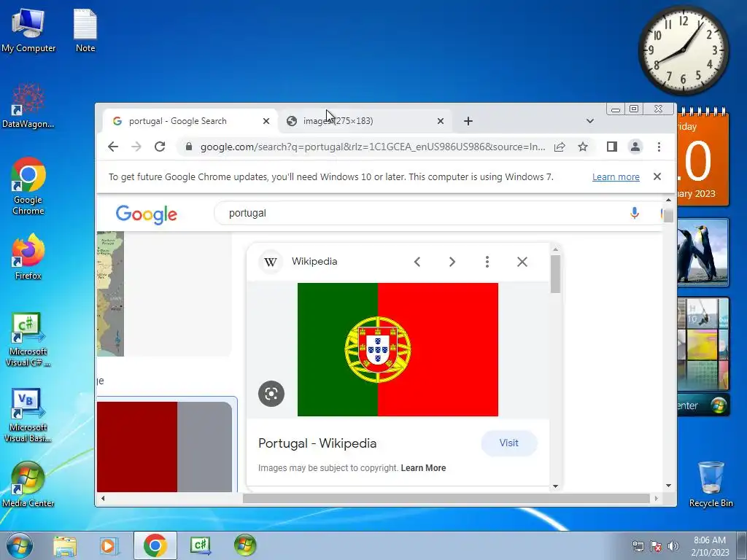Image resolution: width=747 pixels, height=560 pixels.
Task: Select Microsoft Visual Basic desktop shortcut
Action: [x=28, y=416]
